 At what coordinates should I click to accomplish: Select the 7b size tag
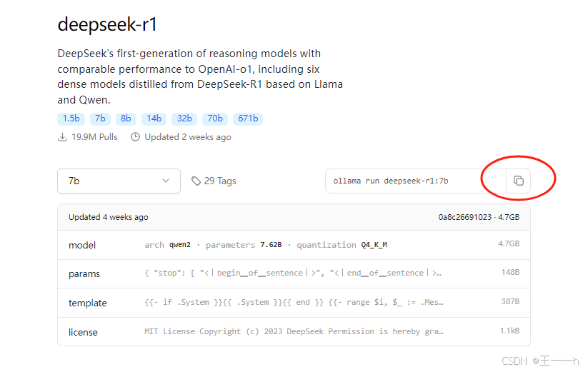click(100, 119)
